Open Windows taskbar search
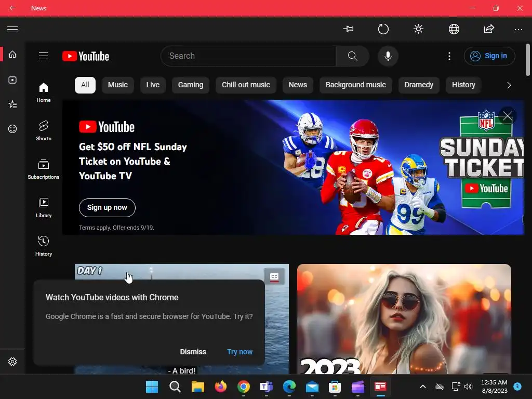The image size is (532, 399). click(x=175, y=387)
